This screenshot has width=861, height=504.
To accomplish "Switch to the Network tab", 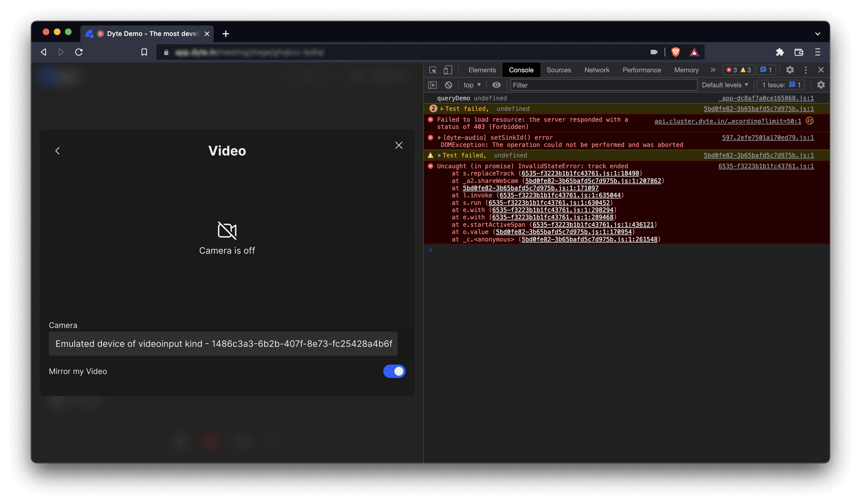I will (597, 70).
